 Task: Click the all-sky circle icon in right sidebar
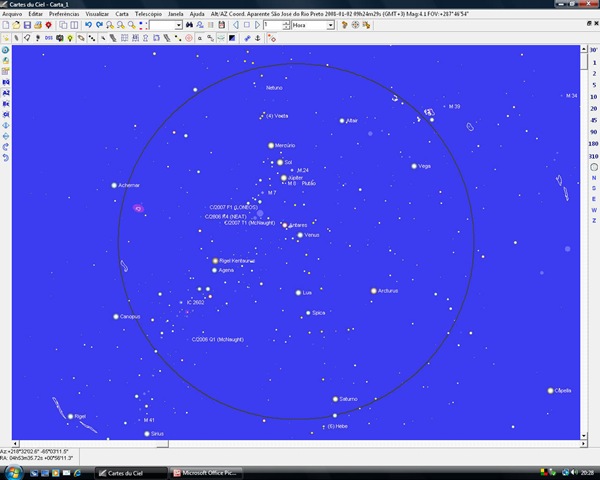pos(594,167)
